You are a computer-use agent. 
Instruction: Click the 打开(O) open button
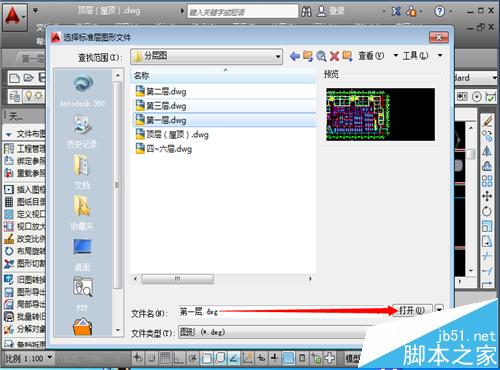point(412,310)
